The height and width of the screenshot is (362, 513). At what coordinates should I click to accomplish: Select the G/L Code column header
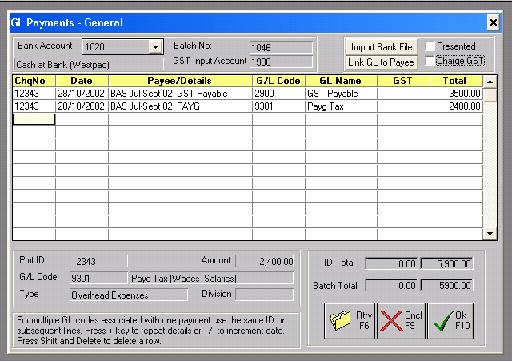click(279, 81)
